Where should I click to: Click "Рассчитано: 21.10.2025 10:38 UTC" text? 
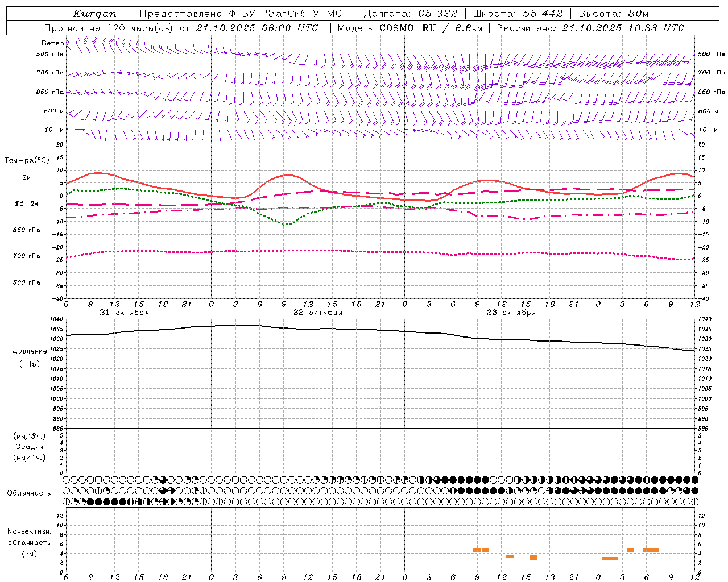[590, 28]
